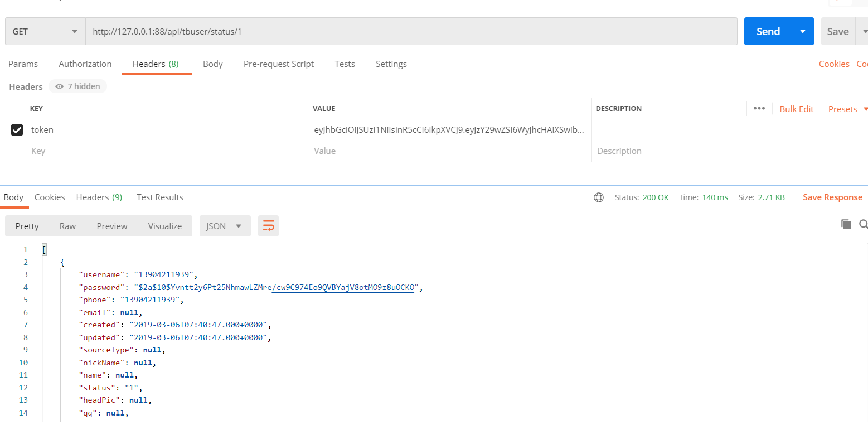
Task: Open the Pre-request Script tab
Action: point(279,64)
